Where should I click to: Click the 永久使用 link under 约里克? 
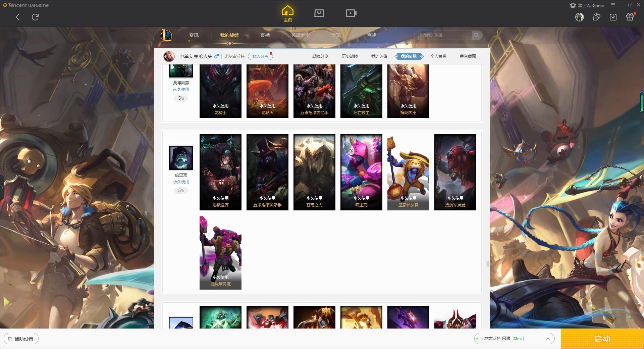(x=181, y=182)
